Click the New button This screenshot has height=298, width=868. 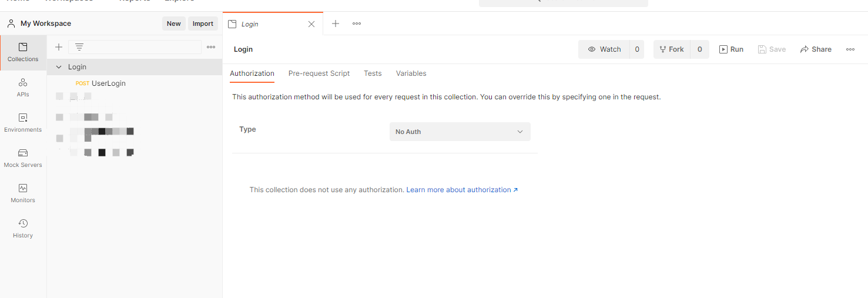point(174,24)
